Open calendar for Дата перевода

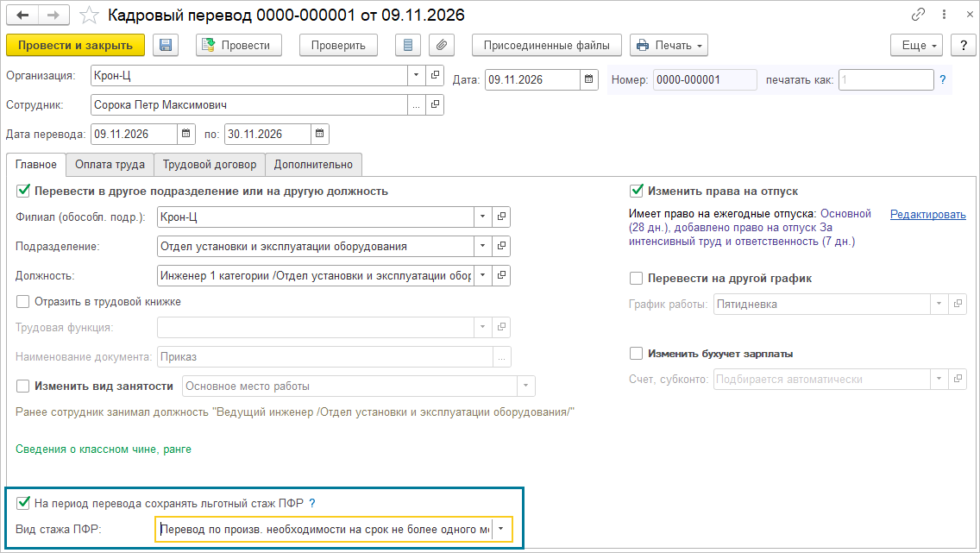coord(185,134)
